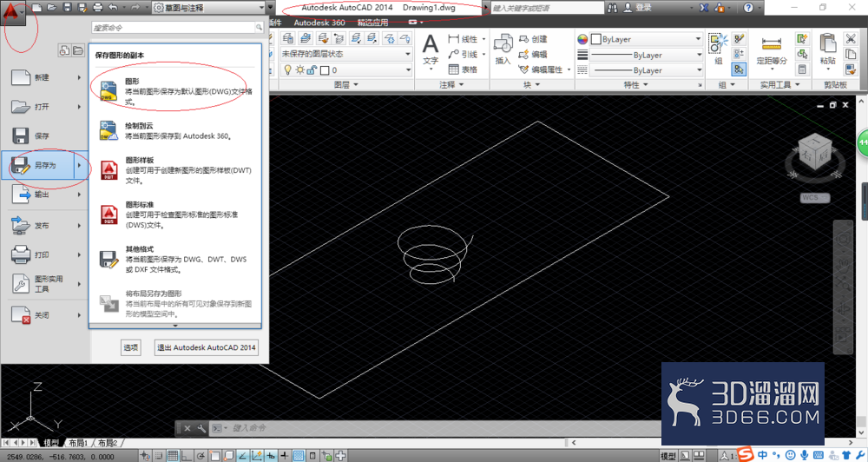Switch to the 布局1 layout tab
Screen dimensions: 868x462
pos(78,443)
